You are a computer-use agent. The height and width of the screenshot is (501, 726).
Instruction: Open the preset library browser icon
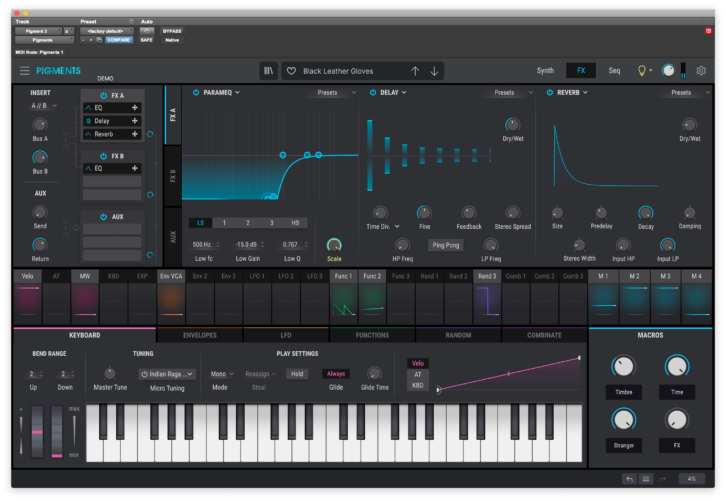click(x=269, y=71)
